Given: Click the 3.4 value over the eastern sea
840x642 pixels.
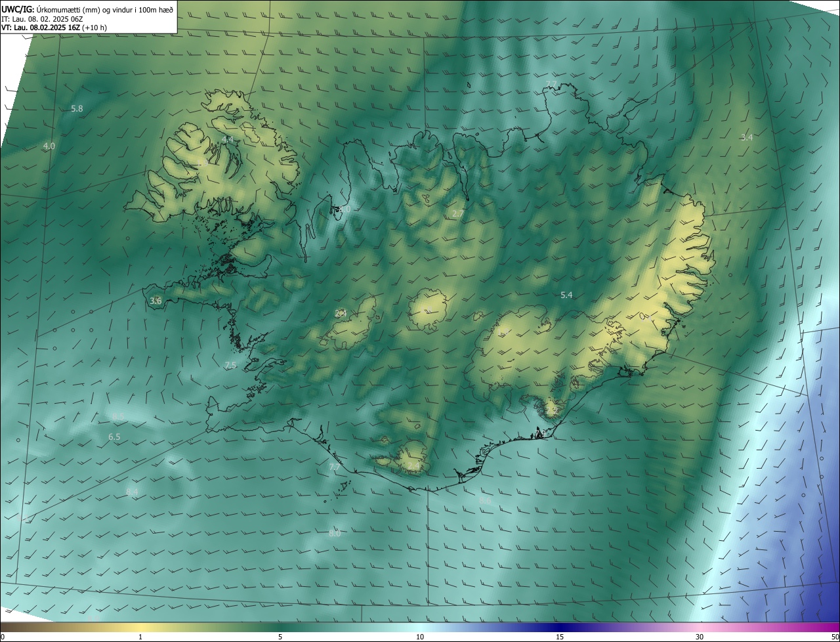Looking at the screenshot, I should [x=747, y=137].
